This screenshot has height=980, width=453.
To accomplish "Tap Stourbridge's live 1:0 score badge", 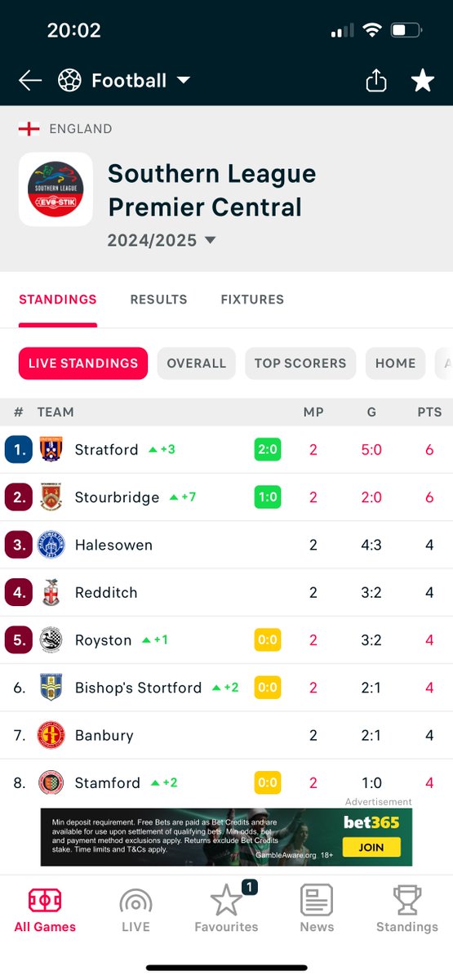I will coord(267,497).
